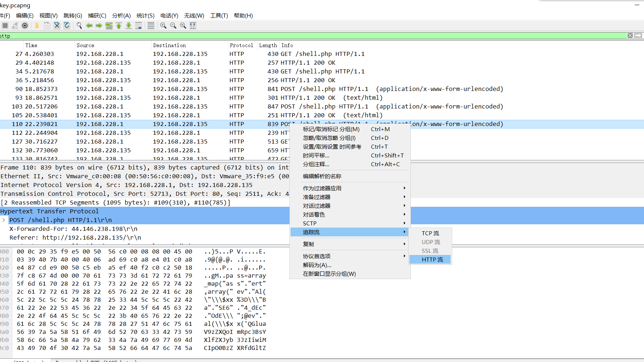The image size is (644, 362).
Task: Choose 分组注释... entry
Action: coord(350,164)
